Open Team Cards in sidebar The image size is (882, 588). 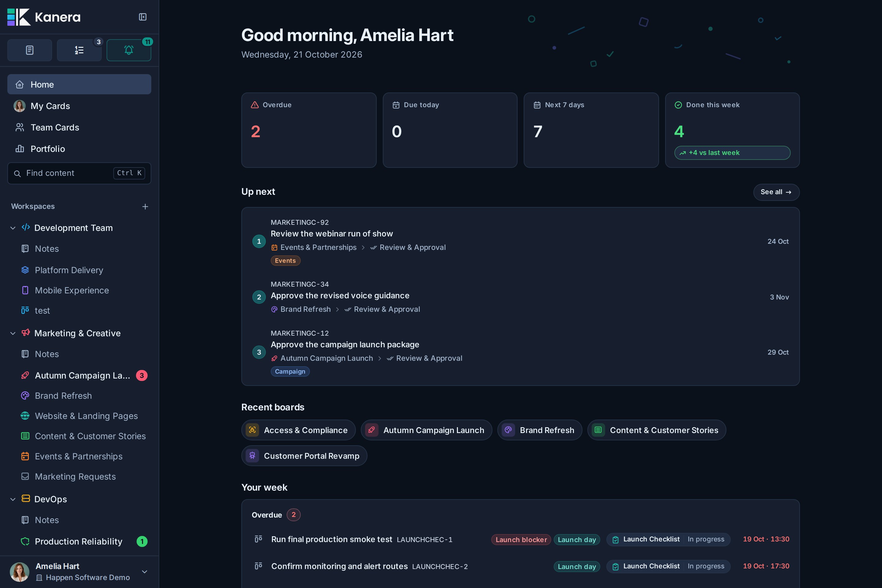(79, 127)
